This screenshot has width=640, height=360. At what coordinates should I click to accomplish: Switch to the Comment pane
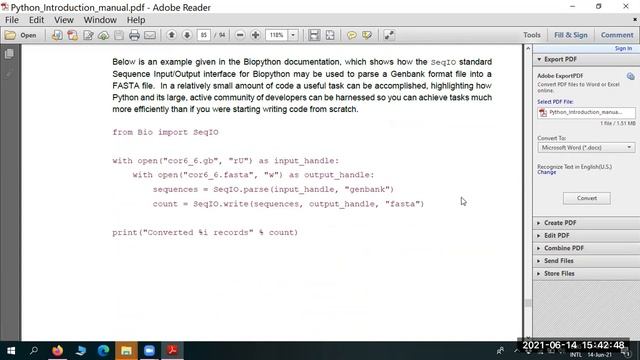[617, 35]
